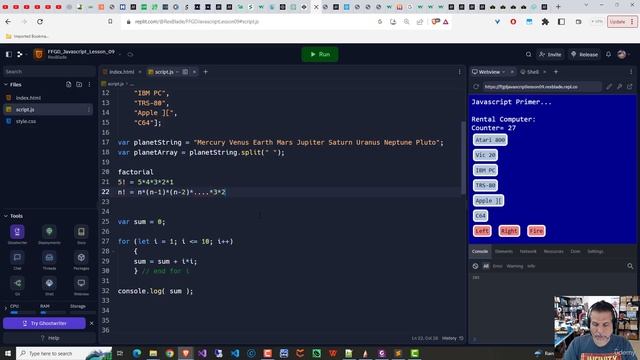Image resolution: width=640 pixels, height=360 pixels.
Task: Click the Replit search magnifier icon
Action: pos(528,54)
